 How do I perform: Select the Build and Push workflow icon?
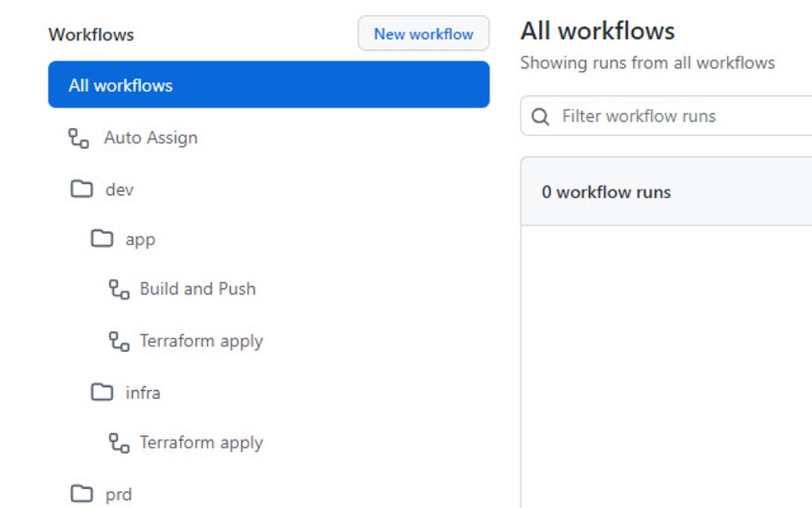point(118,288)
